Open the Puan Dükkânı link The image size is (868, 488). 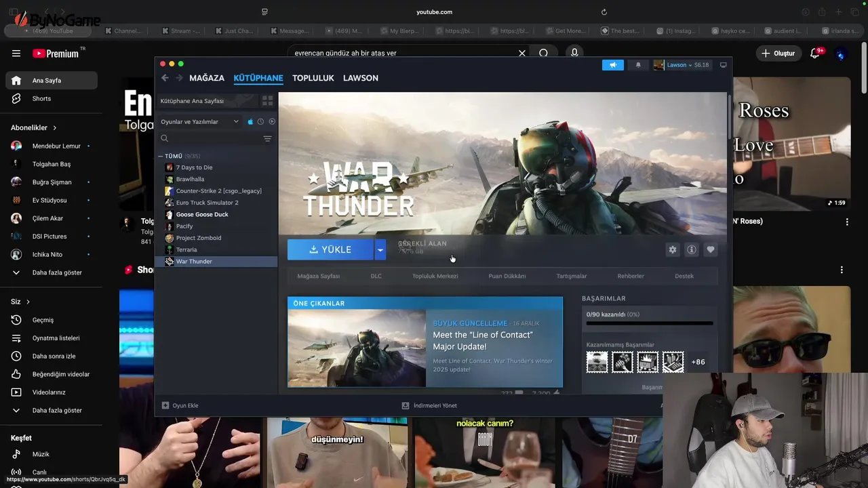507,276
